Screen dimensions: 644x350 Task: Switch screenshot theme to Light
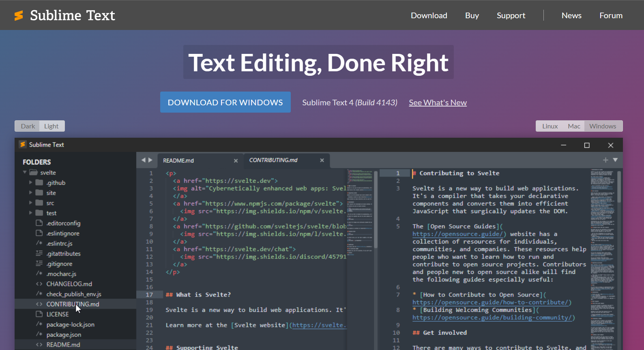pyautogui.click(x=52, y=126)
